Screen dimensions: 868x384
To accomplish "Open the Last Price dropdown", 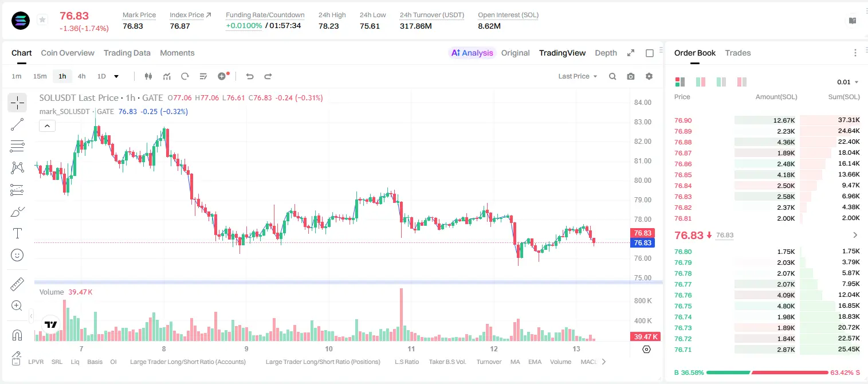I will tap(578, 76).
